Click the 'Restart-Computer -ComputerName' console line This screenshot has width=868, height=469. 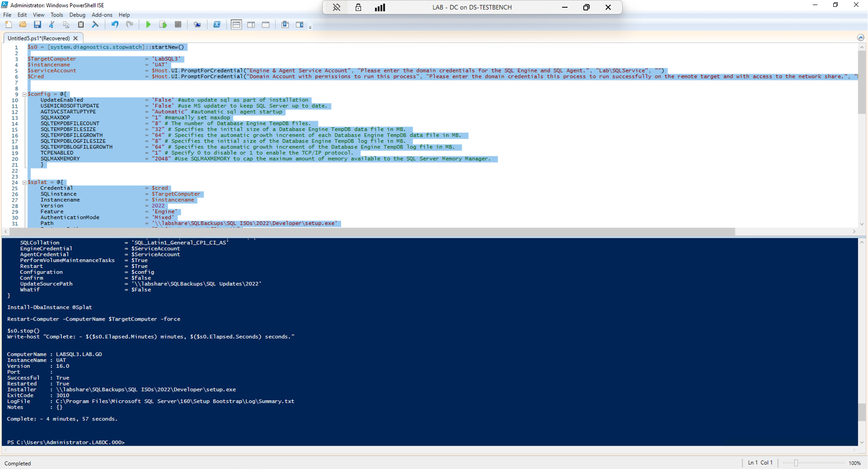pyautogui.click(x=94, y=319)
